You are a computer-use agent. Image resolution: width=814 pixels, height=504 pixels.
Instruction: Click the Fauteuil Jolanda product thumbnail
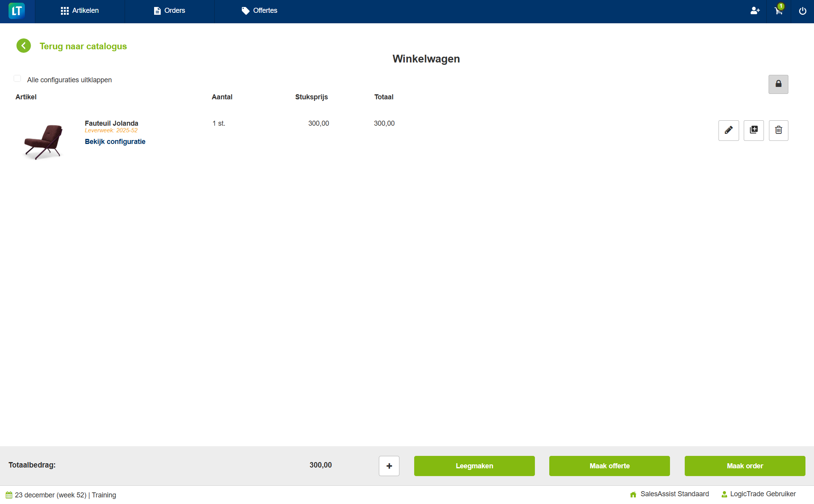[x=43, y=140]
